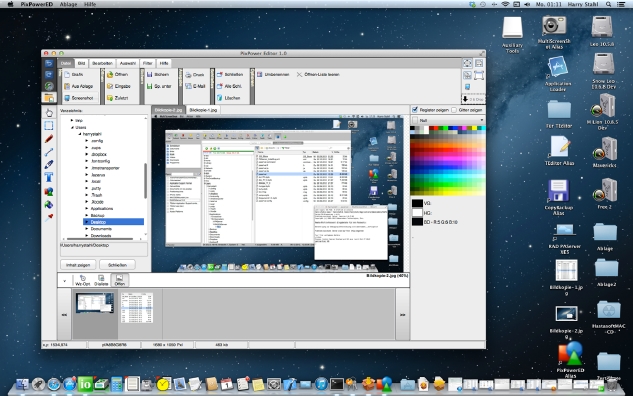The height and width of the screenshot is (396, 633).
Task: Click the frame-corners icon right of ribbon
Action: (x=479, y=75)
